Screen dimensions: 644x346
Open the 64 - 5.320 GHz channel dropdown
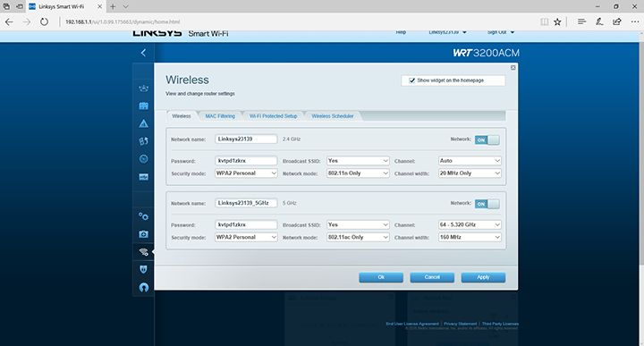[470, 225]
